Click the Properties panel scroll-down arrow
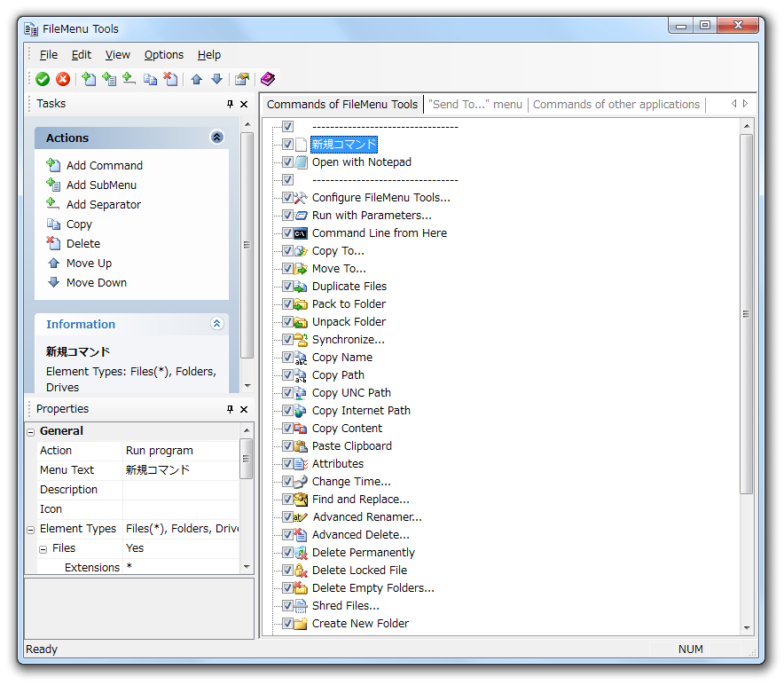The image size is (784, 685). 247,567
